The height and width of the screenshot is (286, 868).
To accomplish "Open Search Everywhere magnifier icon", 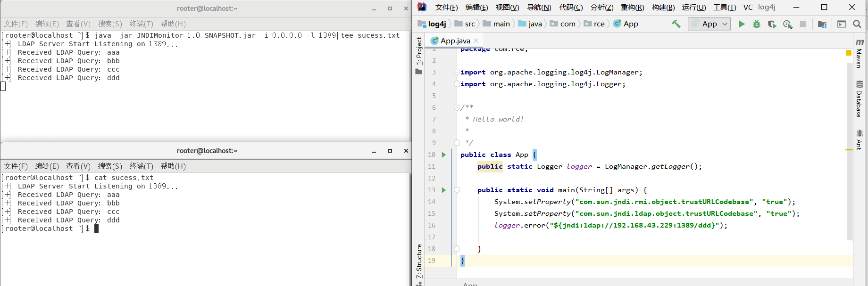I will tap(857, 24).
